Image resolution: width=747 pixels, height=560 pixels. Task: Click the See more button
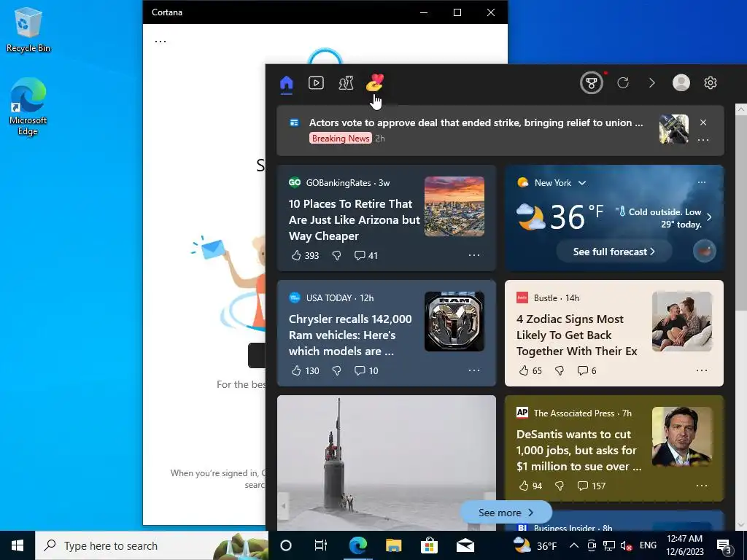click(x=506, y=513)
